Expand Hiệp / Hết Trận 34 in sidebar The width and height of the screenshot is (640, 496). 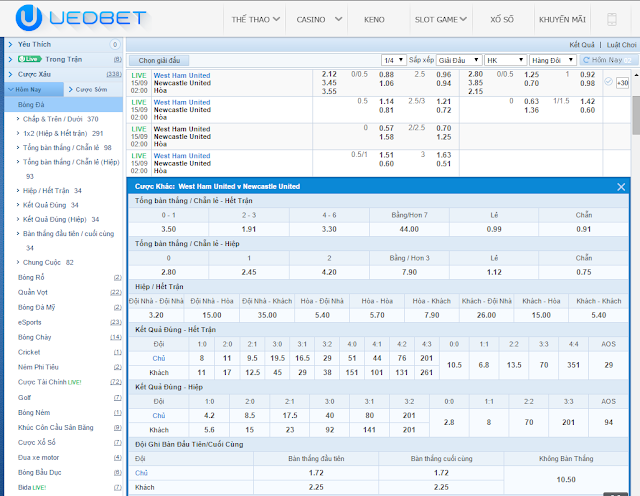pos(52,191)
